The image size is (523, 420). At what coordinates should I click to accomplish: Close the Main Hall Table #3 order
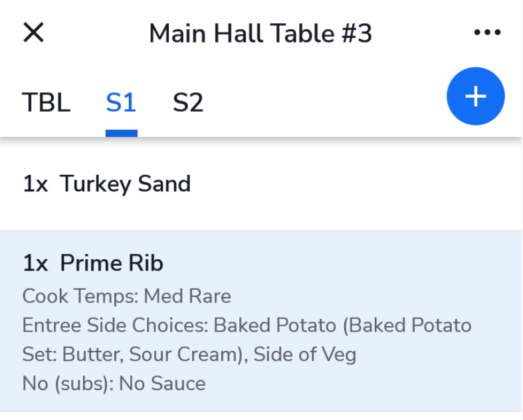tap(33, 33)
